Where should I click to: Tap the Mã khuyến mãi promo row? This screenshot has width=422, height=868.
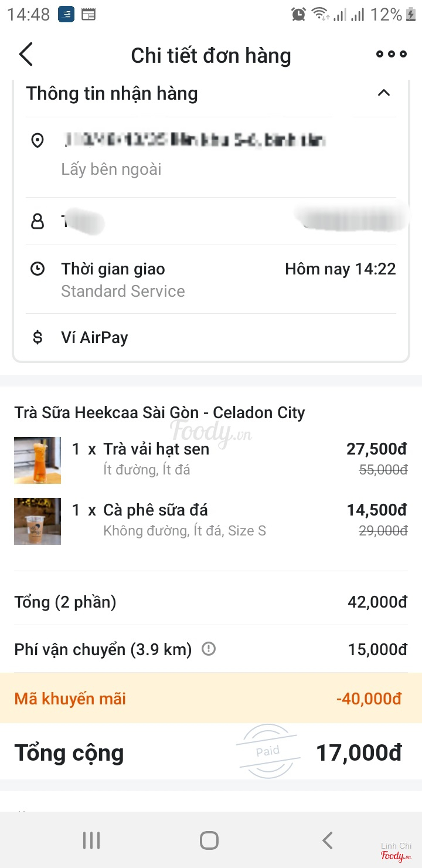[x=211, y=699]
